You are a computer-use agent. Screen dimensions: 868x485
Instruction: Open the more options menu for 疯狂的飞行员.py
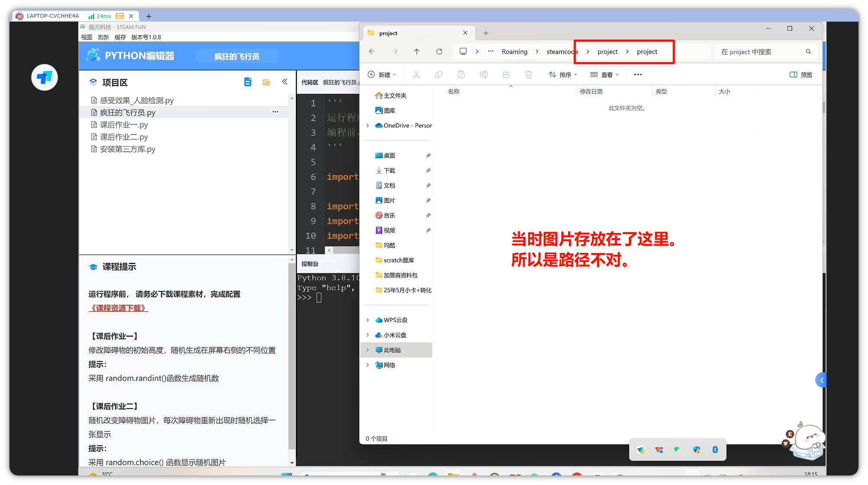(x=275, y=112)
